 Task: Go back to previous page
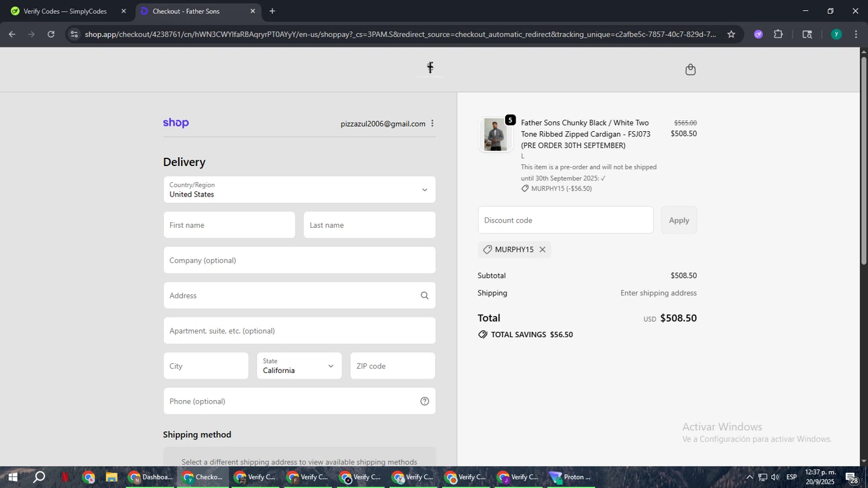click(12, 34)
